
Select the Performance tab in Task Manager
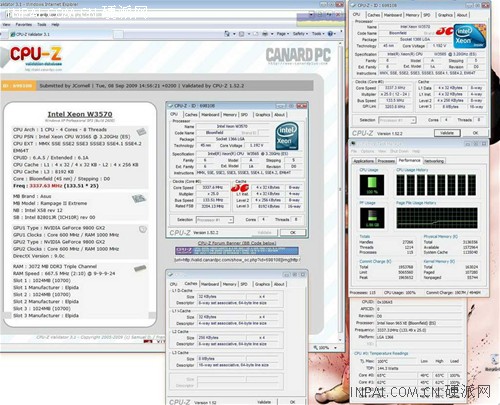tap(409, 160)
